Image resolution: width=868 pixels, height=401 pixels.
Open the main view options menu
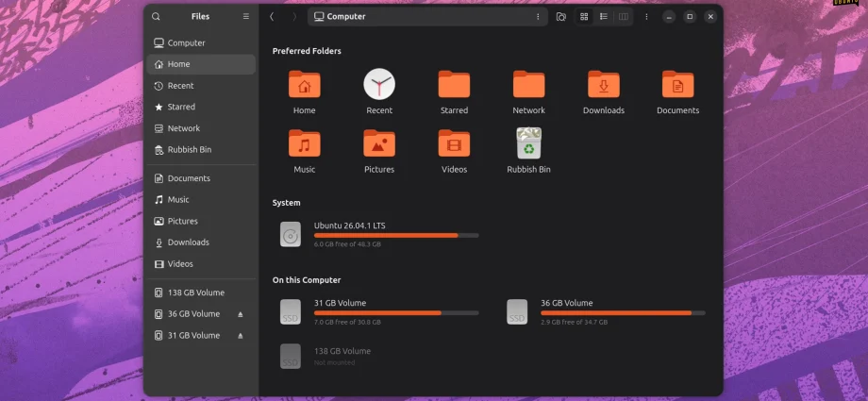[x=646, y=17]
